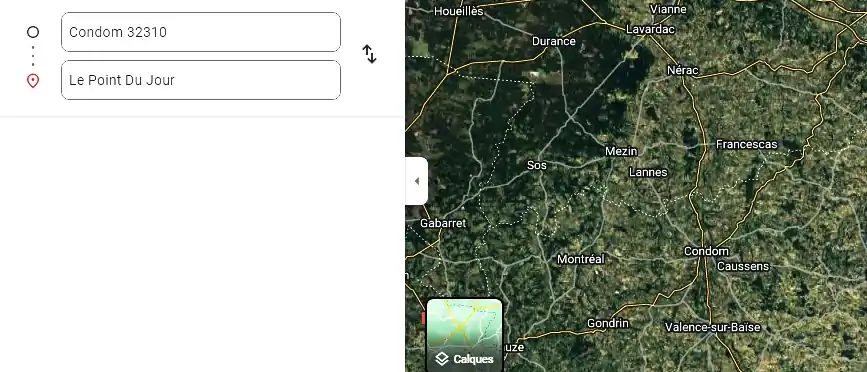Screen dimensions: 867x372
Task: Click the layers icon beside Calques
Action: pos(441,359)
